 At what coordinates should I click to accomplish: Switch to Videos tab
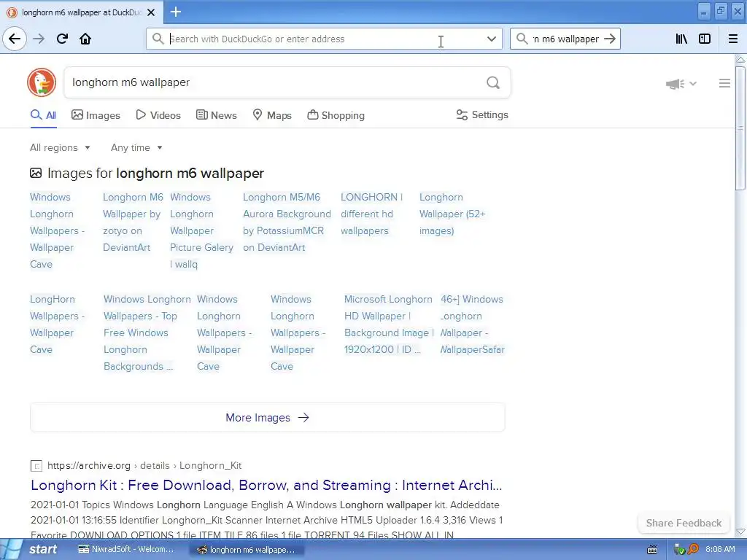(x=158, y=115)
